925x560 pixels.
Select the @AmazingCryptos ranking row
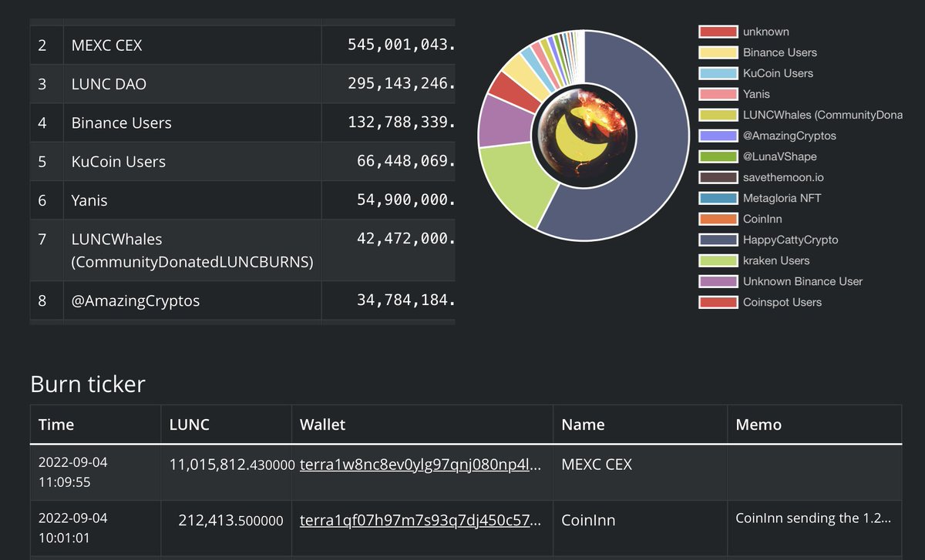click(242, 300)
